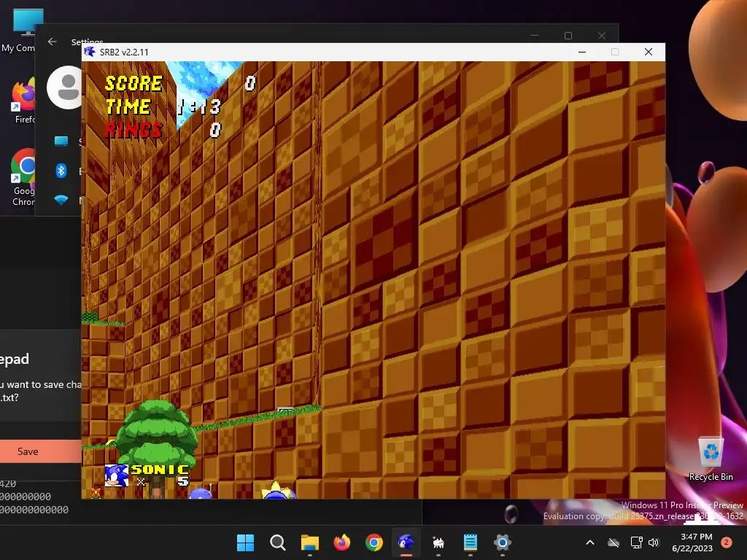
Task: Click the user avatar in Settings
Action: pyautogui.click(x=65, y=88)
